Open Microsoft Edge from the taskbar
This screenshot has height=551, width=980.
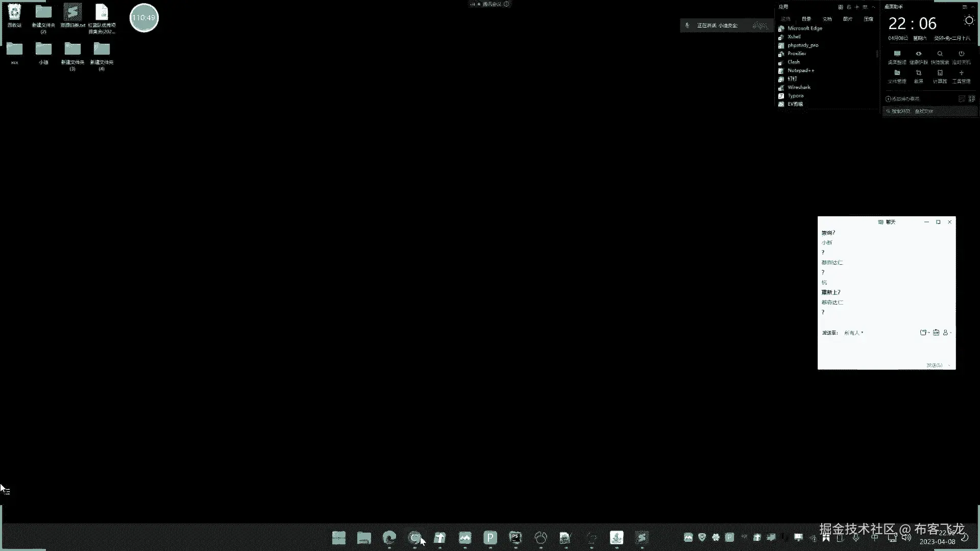click(x=389, y=538)
